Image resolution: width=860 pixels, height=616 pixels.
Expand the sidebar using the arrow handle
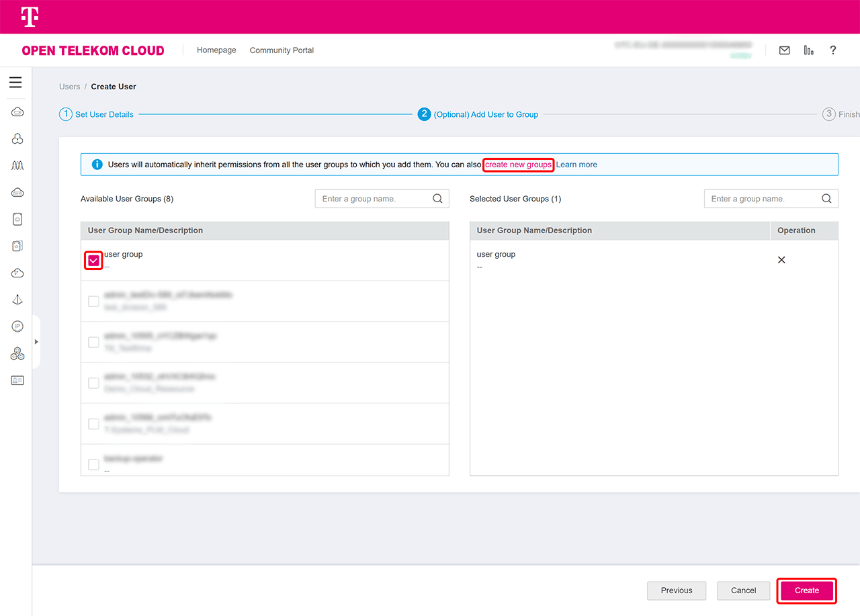coord(36,342)
